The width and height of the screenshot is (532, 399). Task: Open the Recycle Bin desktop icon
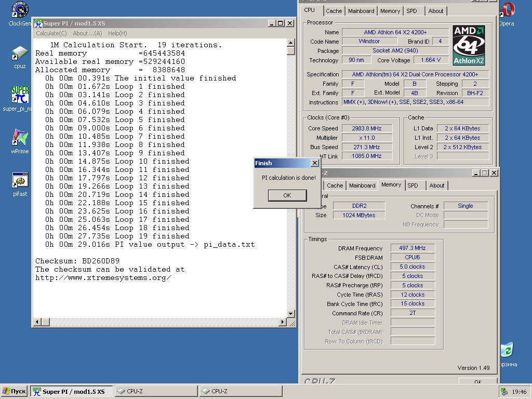(x=508, y=354)
